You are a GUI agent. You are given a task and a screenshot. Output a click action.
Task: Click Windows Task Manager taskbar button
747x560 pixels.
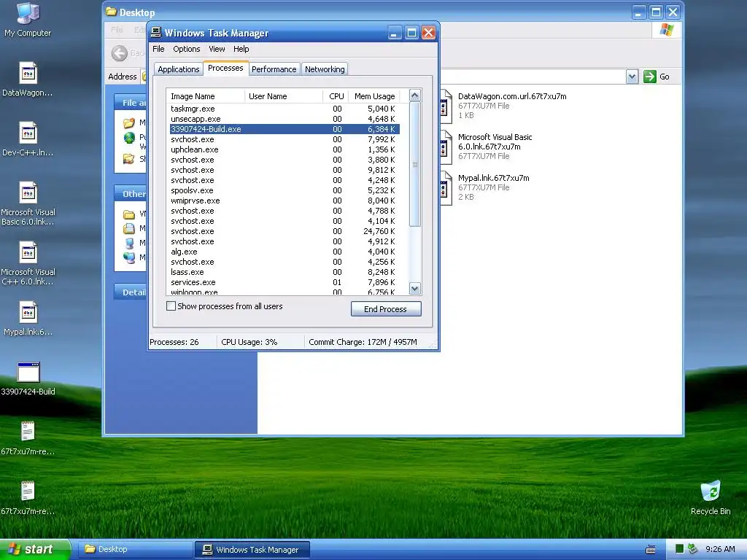(x=252, y=550)
